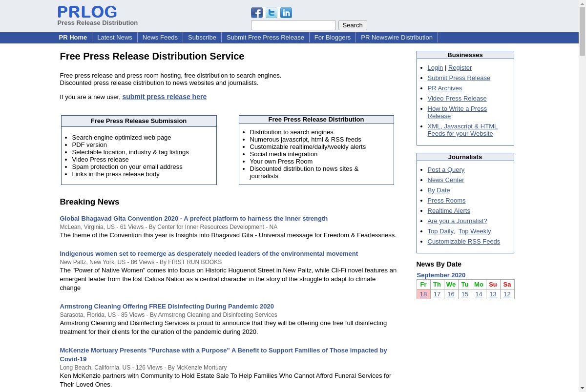Viewport: 586px width, 392px height.
Task: Click 'Free Press Release Submission' box header
Action: click(139, 121)
